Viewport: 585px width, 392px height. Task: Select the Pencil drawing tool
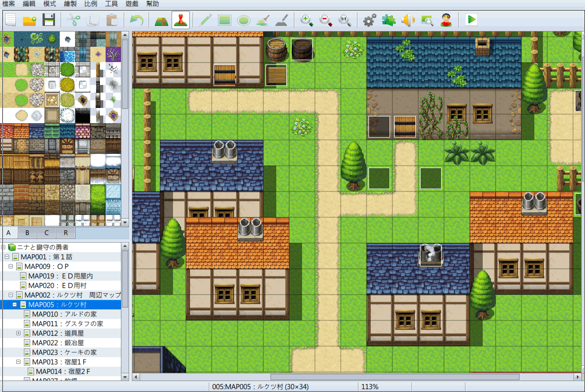pyautogui.click(x=206, y=20)
